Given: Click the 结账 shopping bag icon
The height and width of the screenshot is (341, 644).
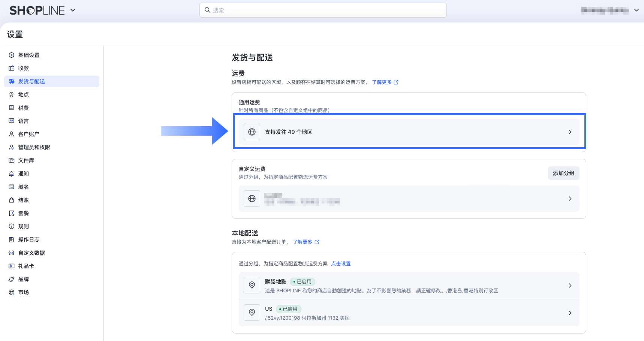Looking at the screenshot, I should (x=12, y=200).
